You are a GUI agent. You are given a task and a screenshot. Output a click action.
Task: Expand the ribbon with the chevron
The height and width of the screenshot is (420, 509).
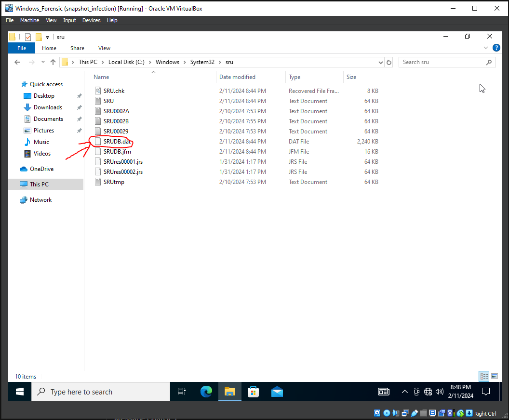click(486, 48)
